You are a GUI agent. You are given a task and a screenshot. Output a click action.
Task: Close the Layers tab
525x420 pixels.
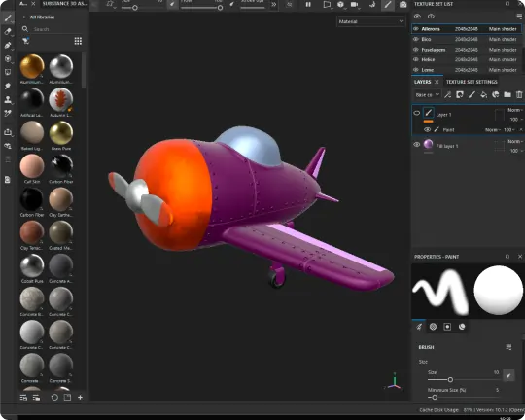(437, 82)
